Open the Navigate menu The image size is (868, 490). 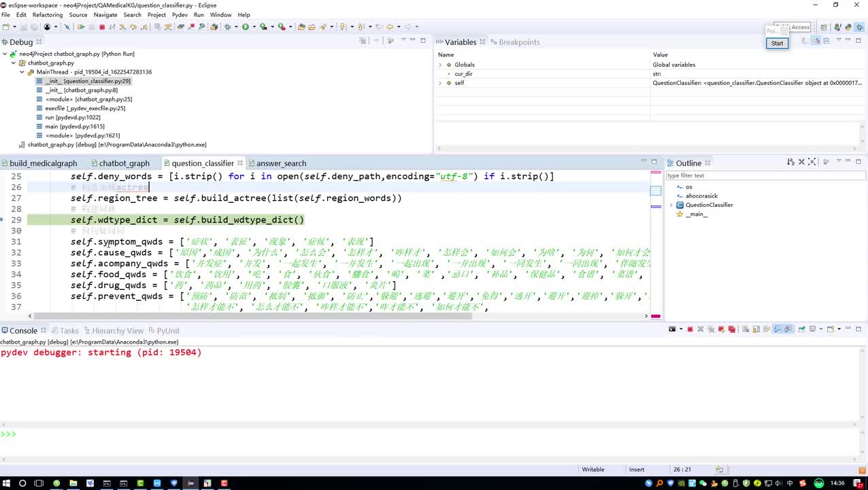(105, 14)
